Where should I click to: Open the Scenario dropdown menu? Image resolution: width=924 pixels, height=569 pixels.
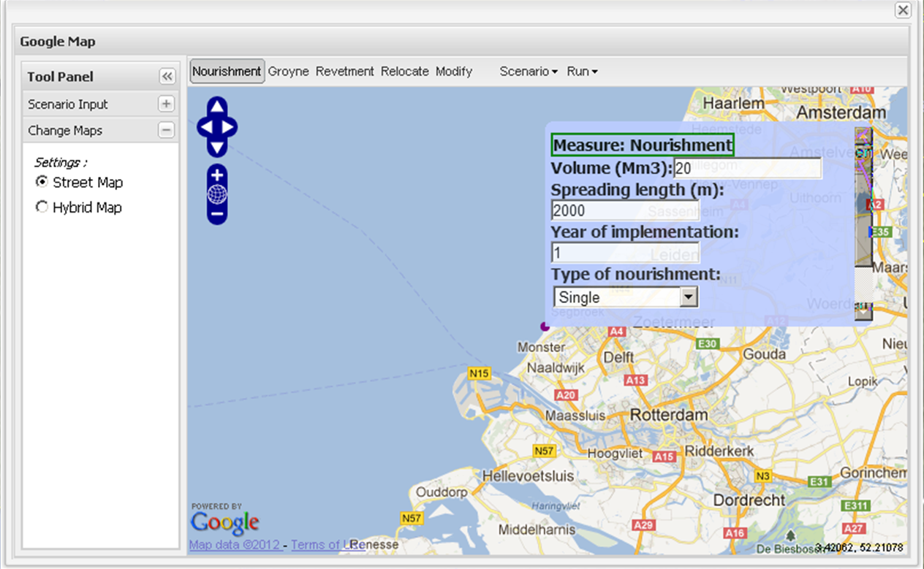pos(529,72)
